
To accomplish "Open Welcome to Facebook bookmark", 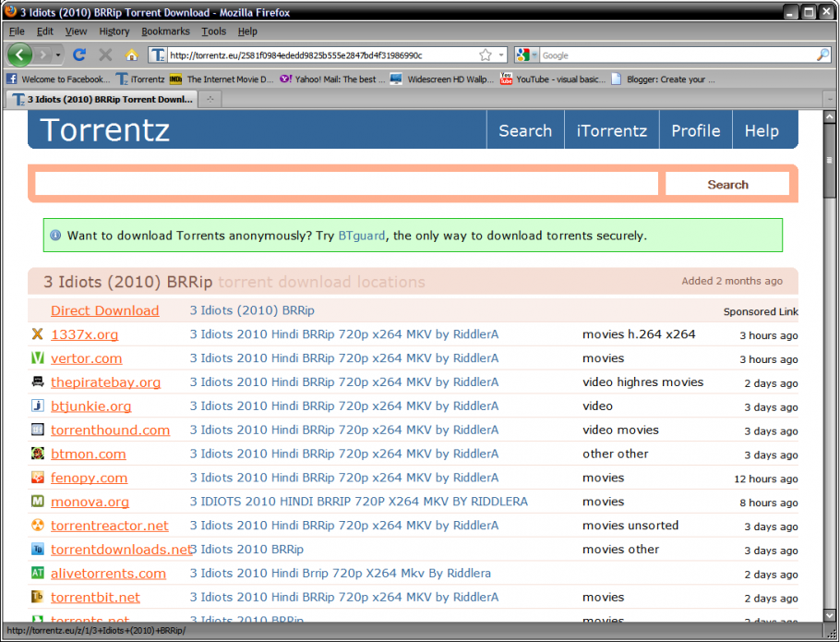I will tap(58, 79).
